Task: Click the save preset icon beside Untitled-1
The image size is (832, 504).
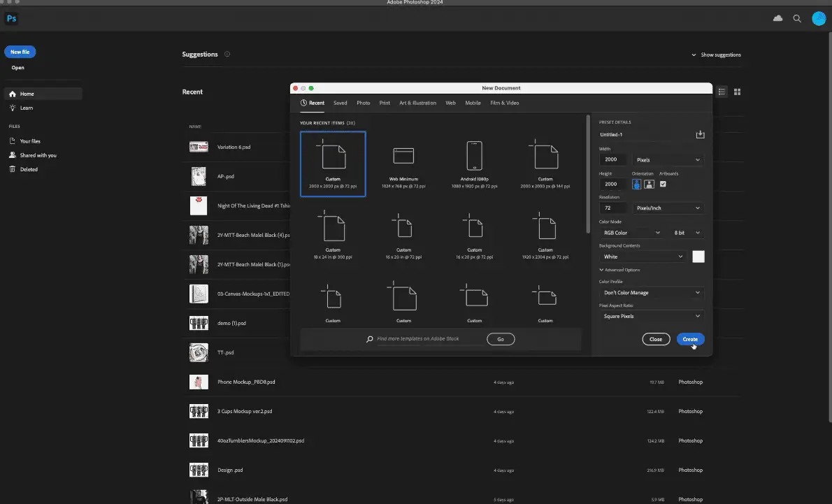Action: point(700,134)
